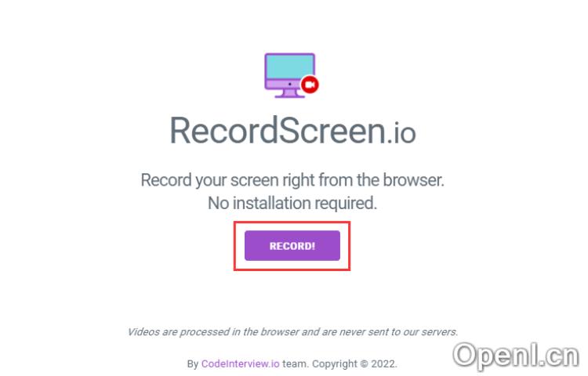This screenshot has width=588, height=376.
Task: Open the CodeInterview.io link
Action: 241,363
